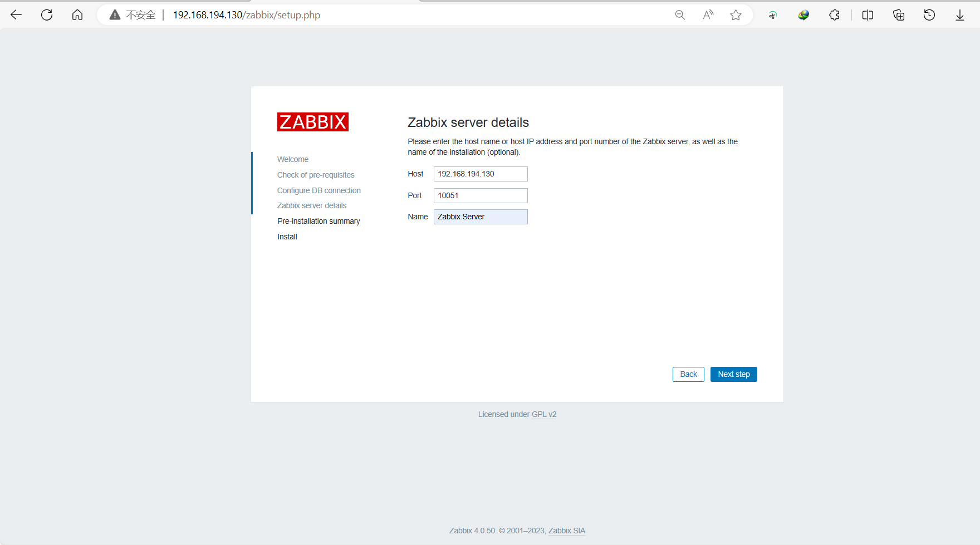This screenshot has height=545, width=980.
Task: Reload the page with refresh icon
Action: [47, 15]
